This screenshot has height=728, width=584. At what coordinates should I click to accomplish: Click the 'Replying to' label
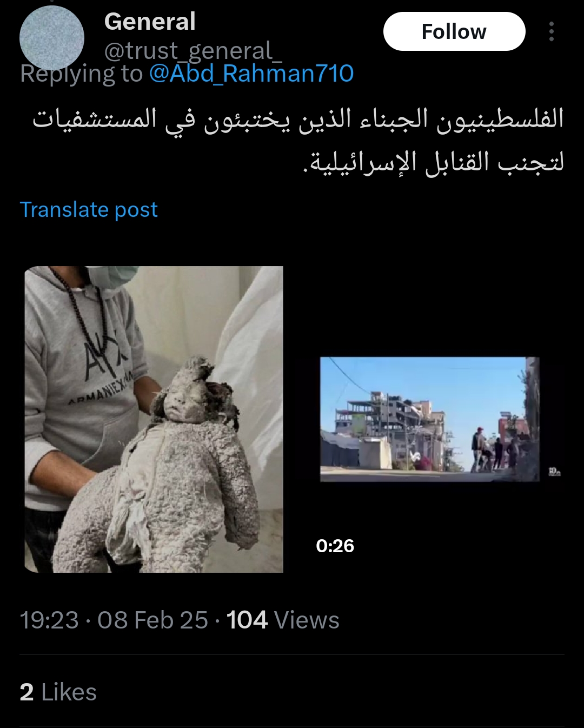pos(81,74)
